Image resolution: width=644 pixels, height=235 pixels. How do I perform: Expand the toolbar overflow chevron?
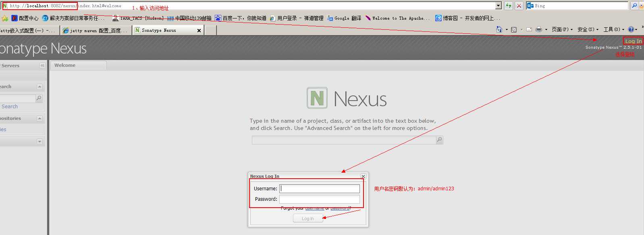click(x=642, y=27)
